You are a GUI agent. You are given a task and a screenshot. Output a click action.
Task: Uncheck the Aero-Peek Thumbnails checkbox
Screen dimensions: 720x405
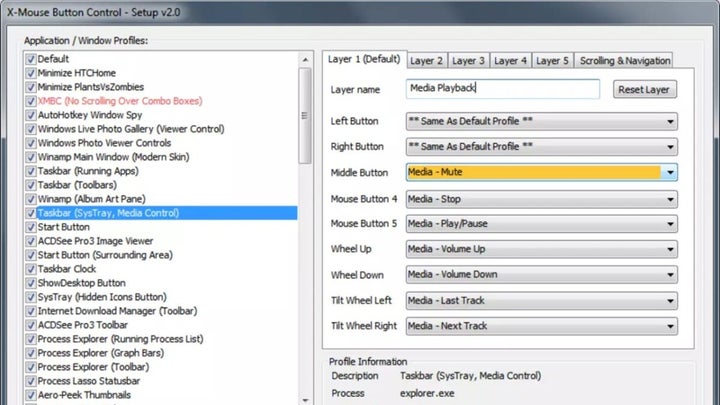31,395
